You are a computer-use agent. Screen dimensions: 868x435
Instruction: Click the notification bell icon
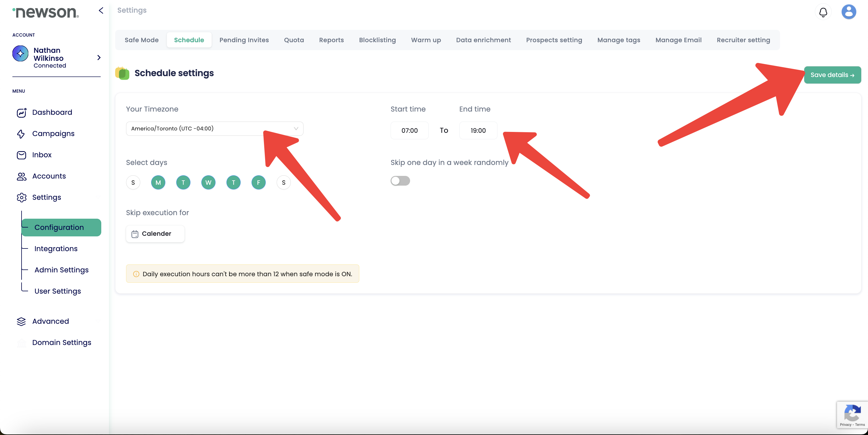click(x=823, y=12)
